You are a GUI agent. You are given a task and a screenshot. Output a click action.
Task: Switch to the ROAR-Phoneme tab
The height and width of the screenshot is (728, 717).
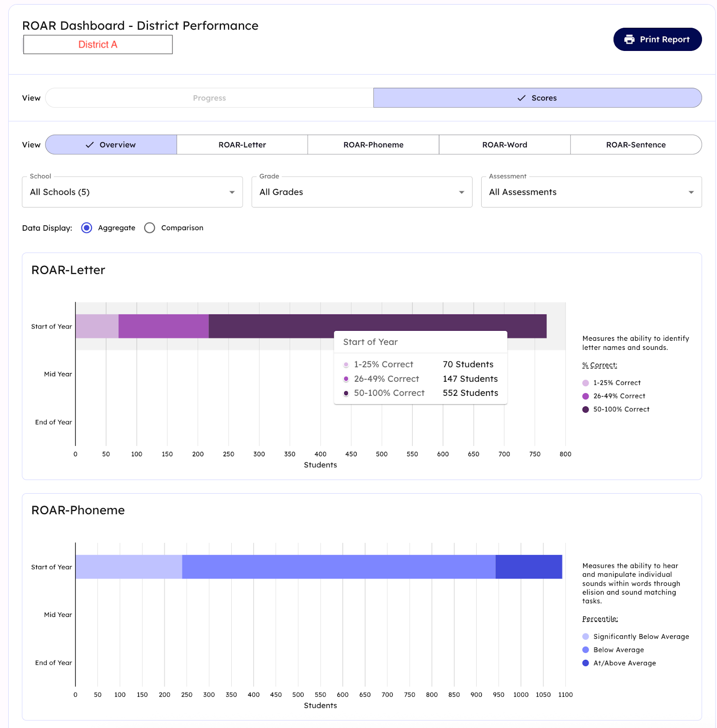click(x=373, y=145)
